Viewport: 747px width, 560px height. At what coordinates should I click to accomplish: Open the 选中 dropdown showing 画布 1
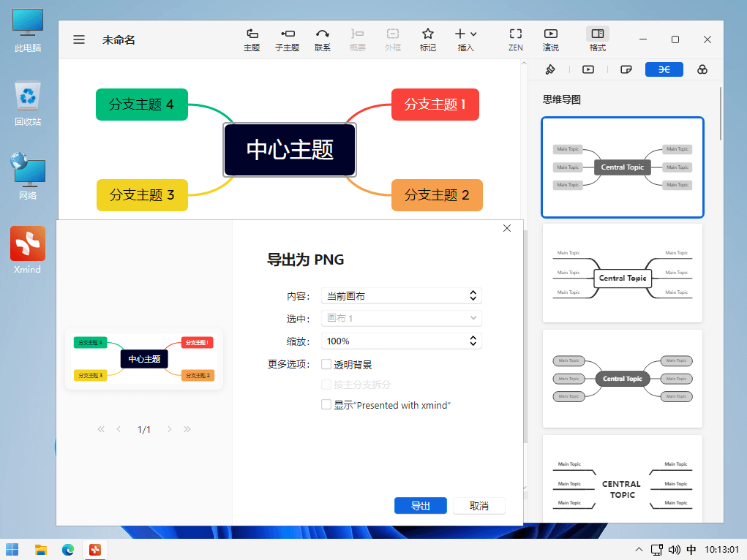tap(401, 318)
